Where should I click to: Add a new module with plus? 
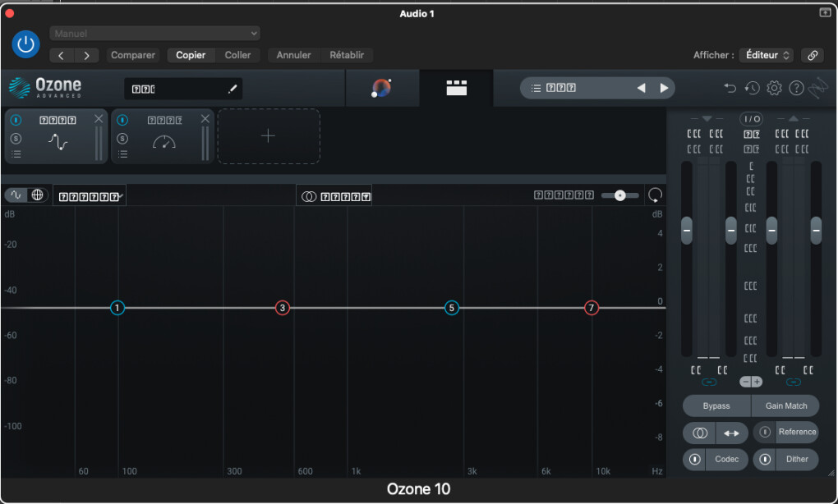click(x=269, y=136)
